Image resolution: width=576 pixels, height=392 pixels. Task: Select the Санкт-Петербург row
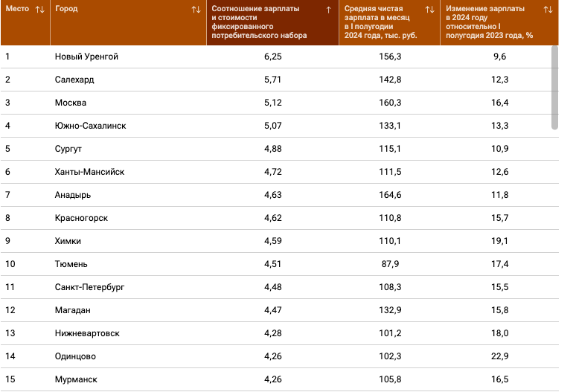point(280,287)
